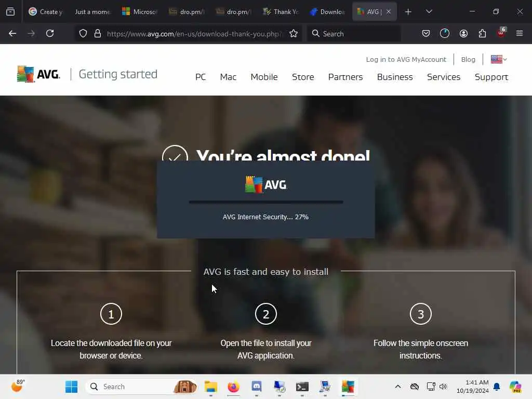Open the Partners navigation menu
Image resolution: width=532 pixels, height=399 pixels.
click(345, 77)
